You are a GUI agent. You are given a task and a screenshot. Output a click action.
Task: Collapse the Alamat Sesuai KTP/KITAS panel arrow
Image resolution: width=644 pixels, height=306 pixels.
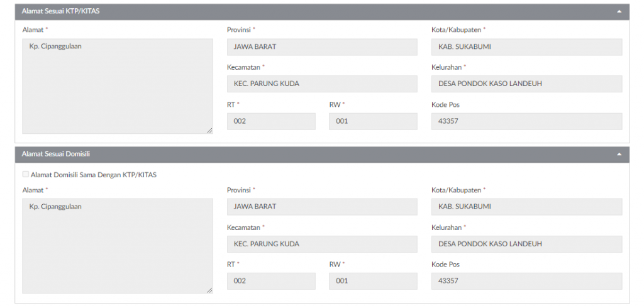click(619, 12)
